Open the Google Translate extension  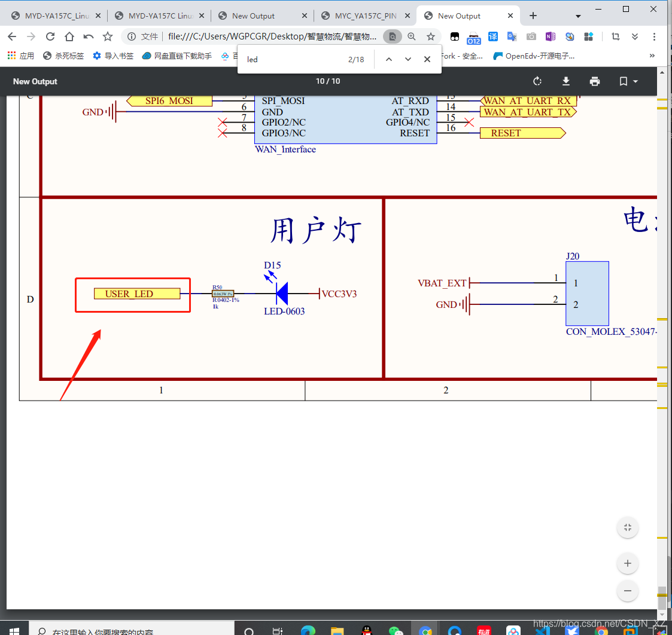coord(512,37)
